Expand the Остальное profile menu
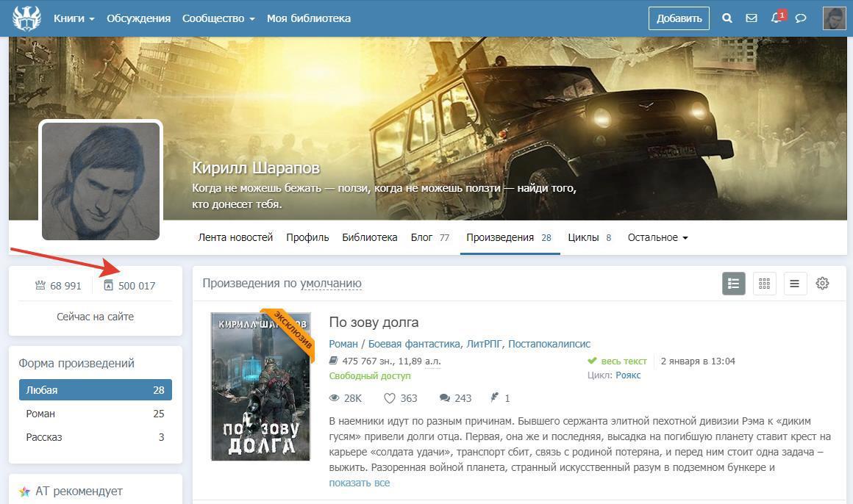The width and height of the screenshot is (853, 504). [x=657, y=237]
